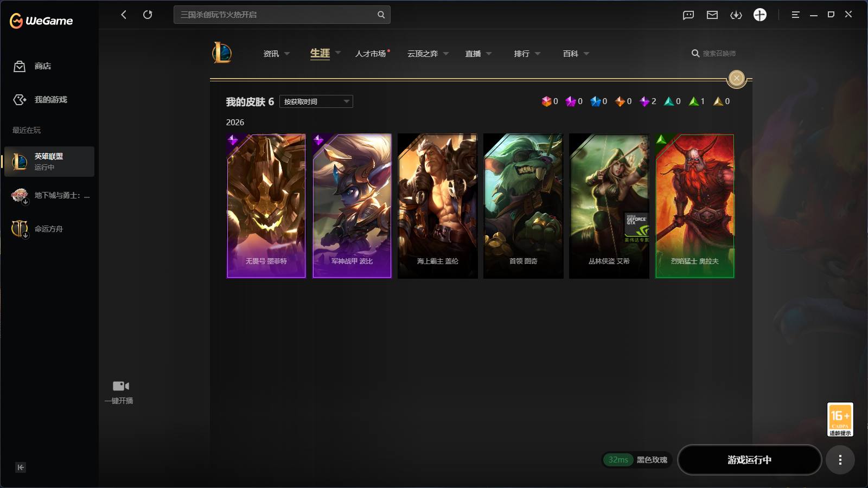Screen dimensions: 868x488
Task: Open the chat messages icon
Action: (x=688, y=15)
